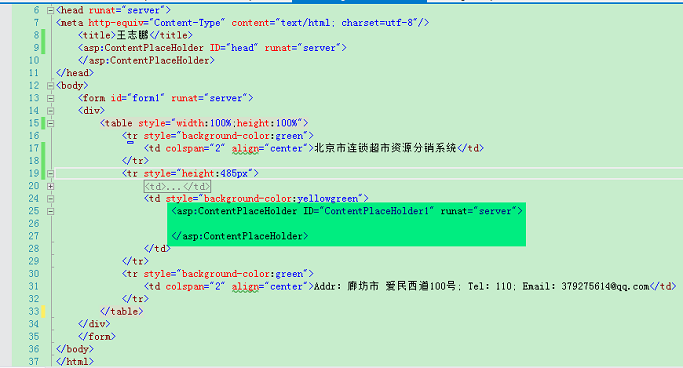Collapse the body element at line 12
The height and width of the screenshot is (368, 683).
coord(50,86)
